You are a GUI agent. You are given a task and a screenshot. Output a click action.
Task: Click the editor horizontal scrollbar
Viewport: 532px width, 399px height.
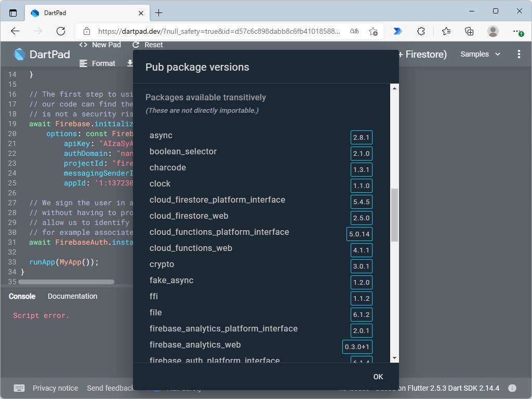66,282
